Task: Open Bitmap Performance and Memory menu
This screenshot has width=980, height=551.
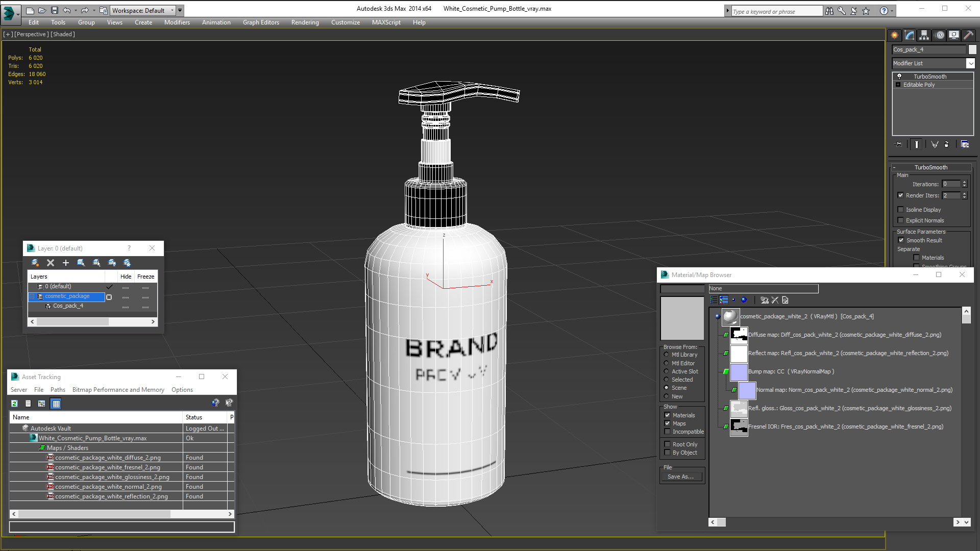Action: coord(118,390)
